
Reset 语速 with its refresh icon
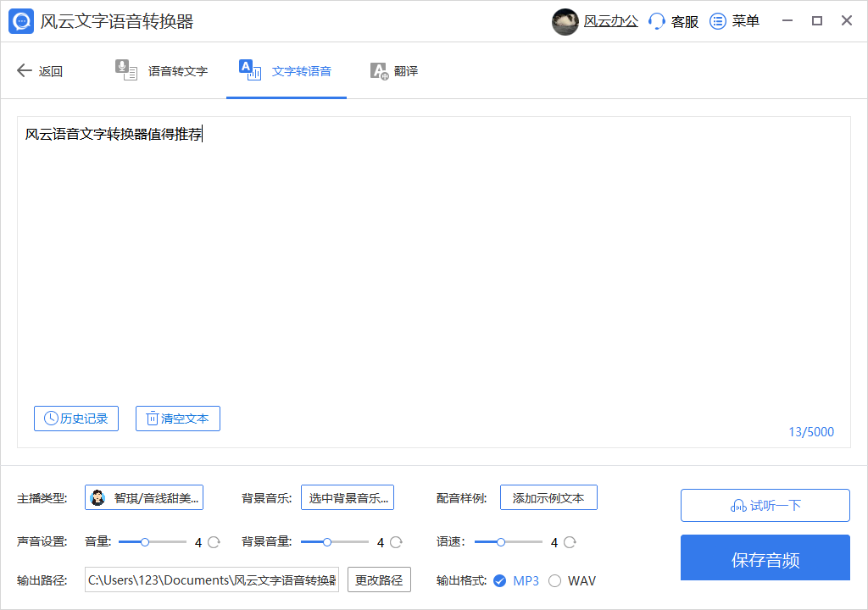point(570,542)
